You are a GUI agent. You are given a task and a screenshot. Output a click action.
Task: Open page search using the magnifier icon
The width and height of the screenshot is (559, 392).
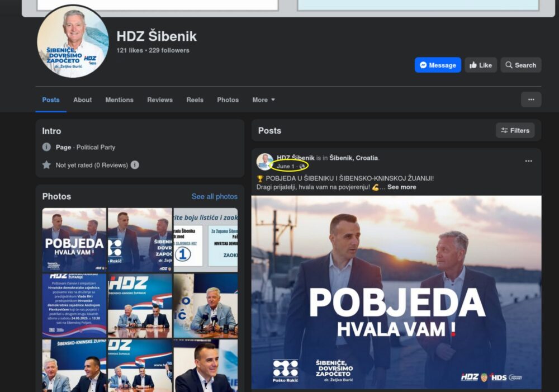coord(520,65)
